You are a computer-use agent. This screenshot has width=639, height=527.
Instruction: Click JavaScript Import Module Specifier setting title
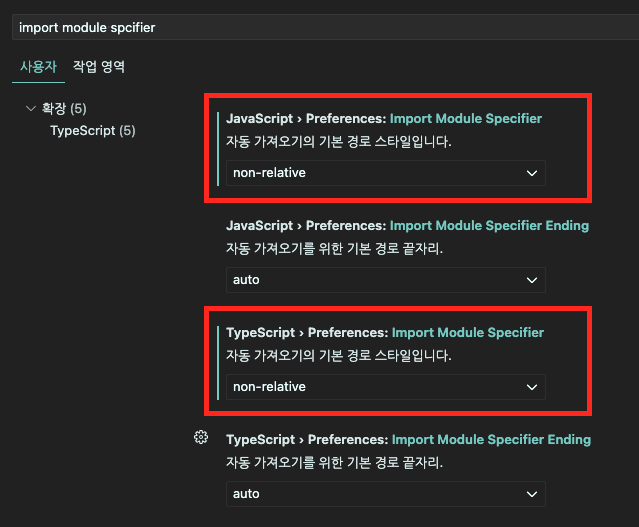pyautogui.click(x=384, y=119)
